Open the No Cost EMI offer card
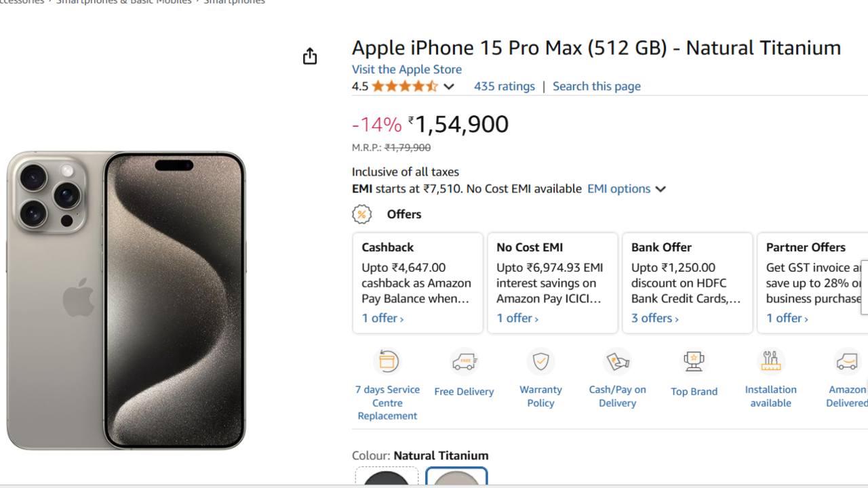This screenshot has height=488, width=868. point(552,283)
